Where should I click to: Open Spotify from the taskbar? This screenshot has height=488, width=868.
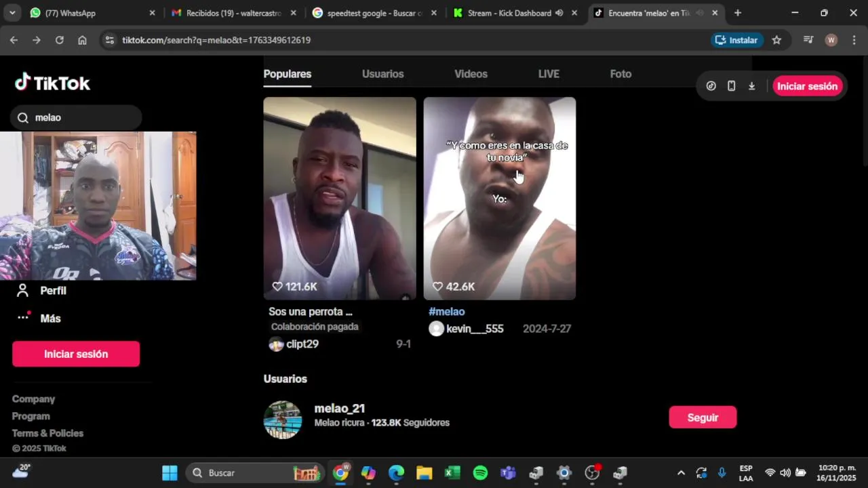tap(480, 472)
